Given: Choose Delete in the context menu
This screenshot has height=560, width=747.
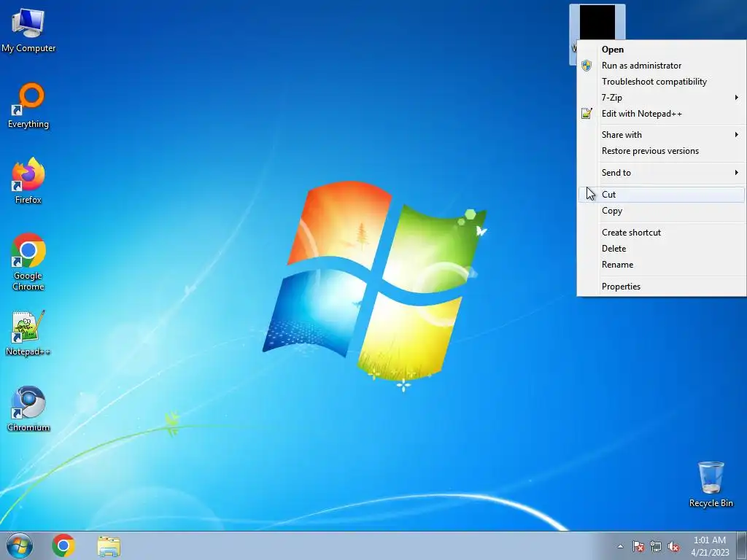Looking at the screenshot, I should pos(662,249).
